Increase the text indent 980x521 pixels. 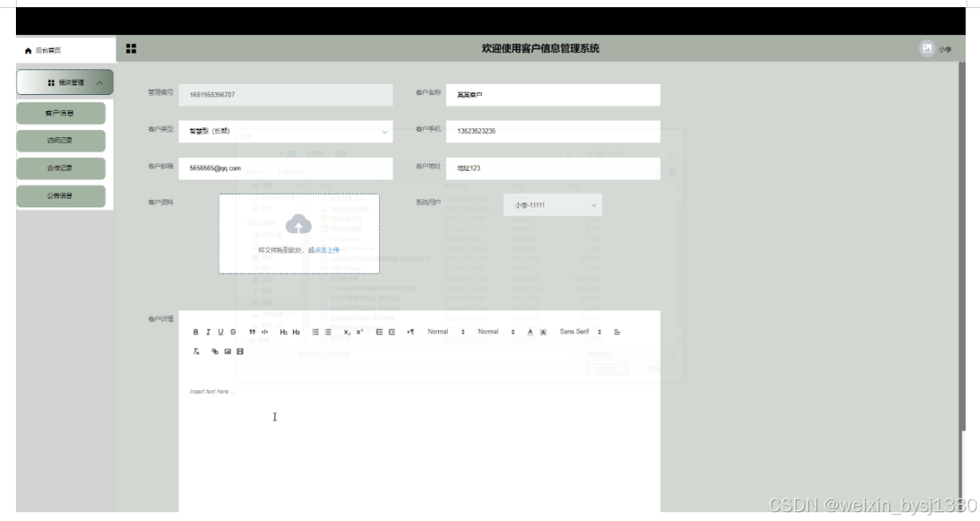392,332
